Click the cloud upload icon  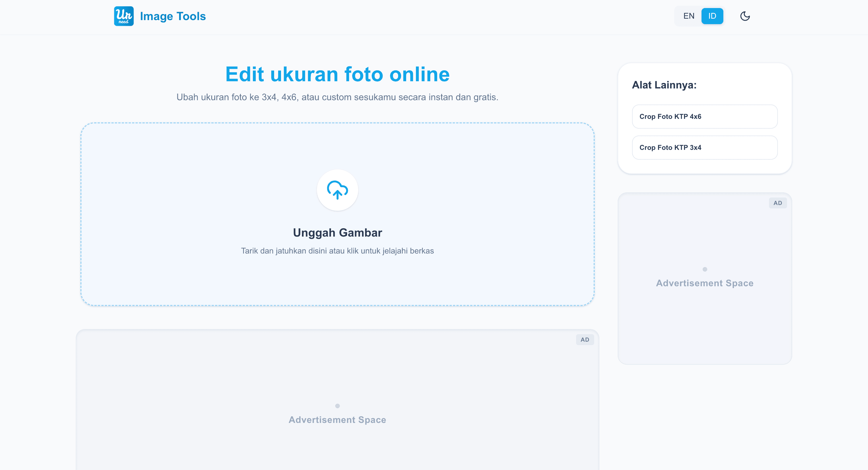coord(337,190)
